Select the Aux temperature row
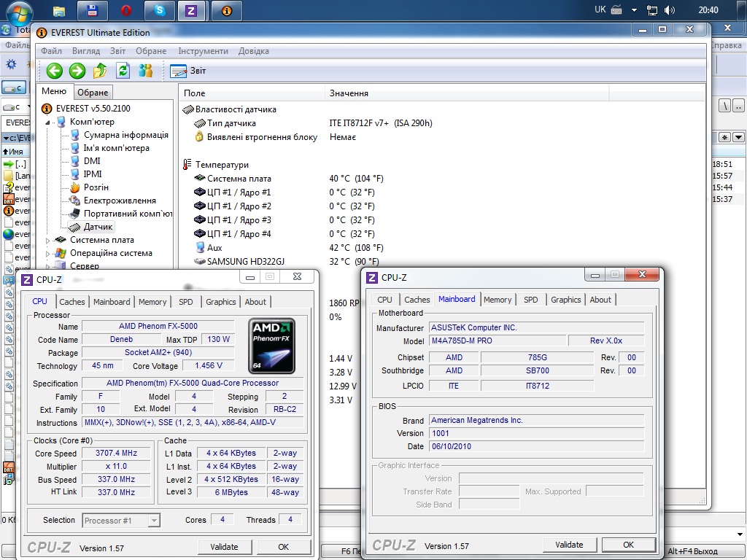747x560 pixels. coord(288,248)
